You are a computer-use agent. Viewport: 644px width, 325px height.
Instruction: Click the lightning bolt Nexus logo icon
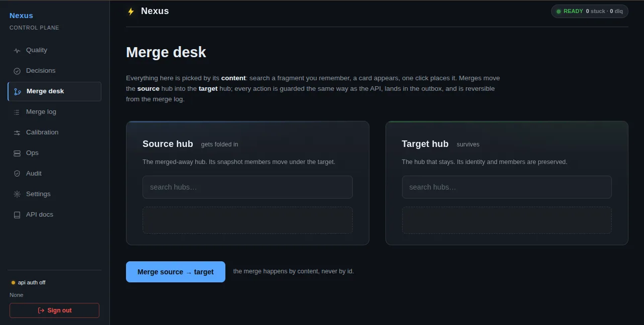pos(131,11)
